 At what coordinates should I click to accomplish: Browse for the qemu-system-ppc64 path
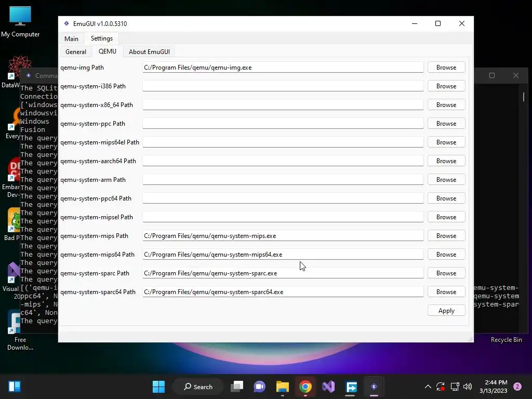pos(446,198)
